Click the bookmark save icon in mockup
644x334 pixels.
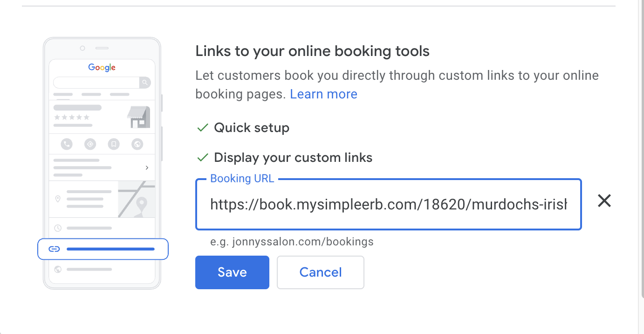coord(114,144)
